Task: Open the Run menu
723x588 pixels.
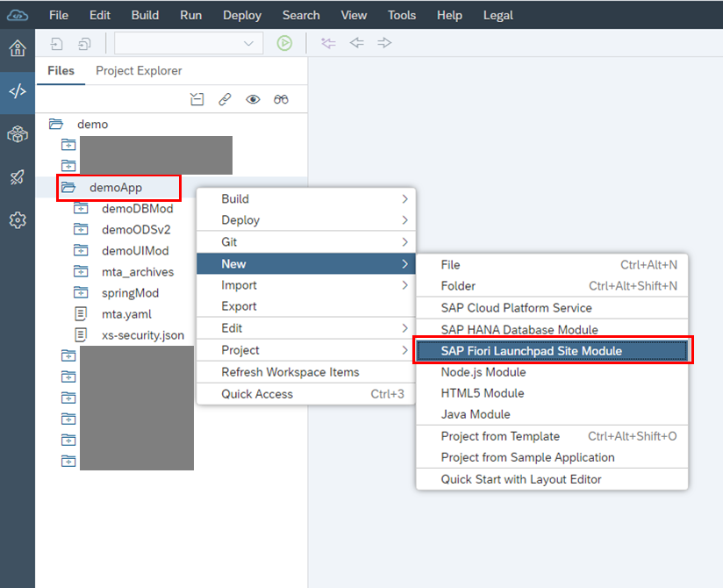Action: pos(191,15)
